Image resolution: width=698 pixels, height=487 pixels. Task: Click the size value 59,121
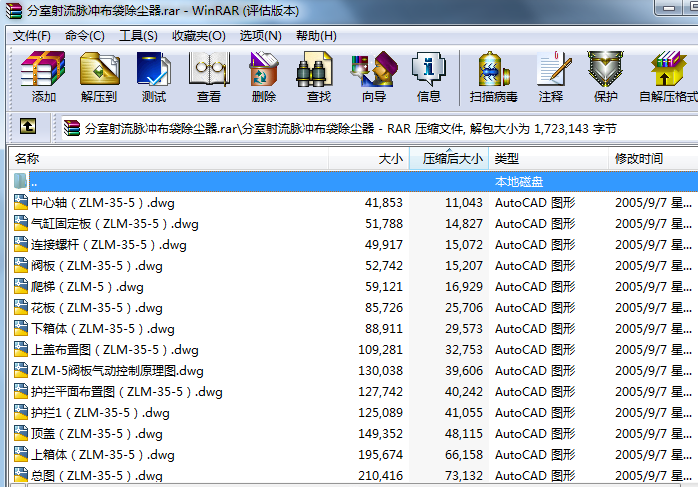[x=384, y=286]
